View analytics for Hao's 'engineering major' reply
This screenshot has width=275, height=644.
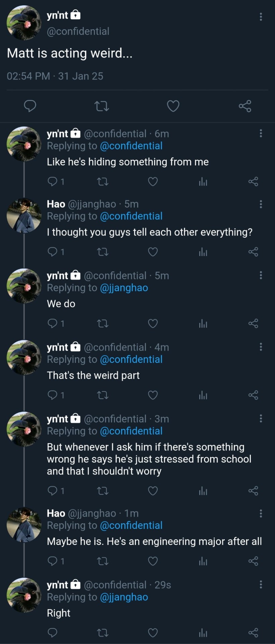click(203, 561)
